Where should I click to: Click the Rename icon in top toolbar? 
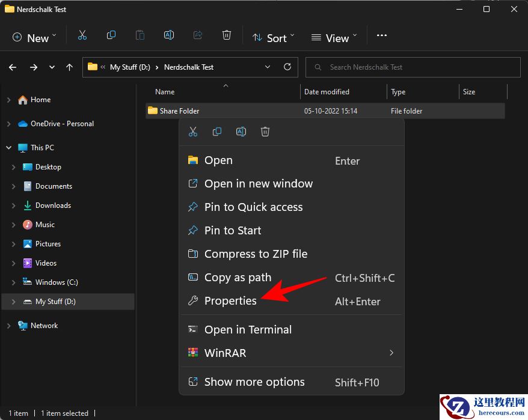[x=169, y=35]
